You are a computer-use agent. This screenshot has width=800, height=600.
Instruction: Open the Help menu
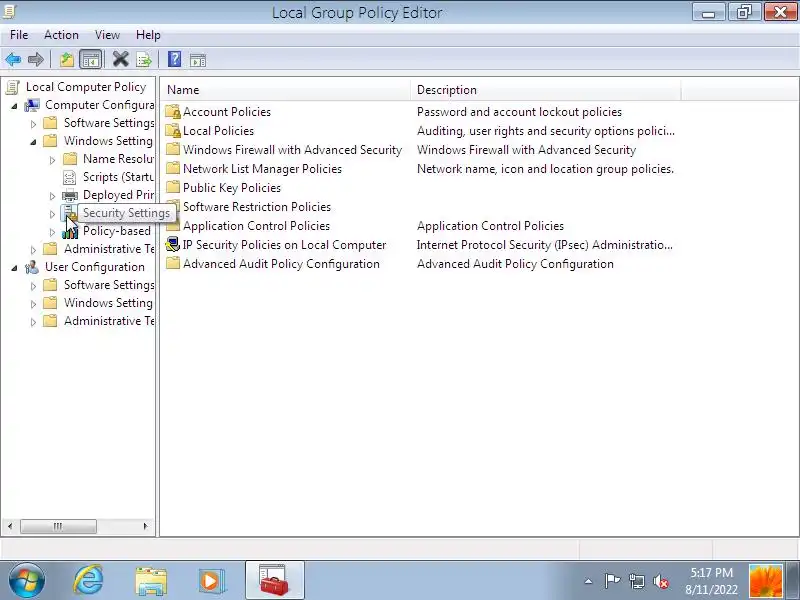148,35
